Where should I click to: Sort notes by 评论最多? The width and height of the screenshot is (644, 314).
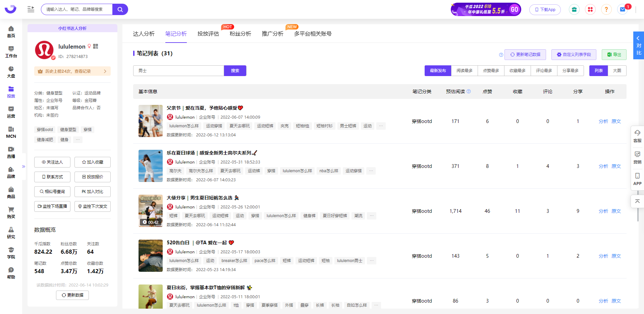pyautogui.click(x=544, y=71)
